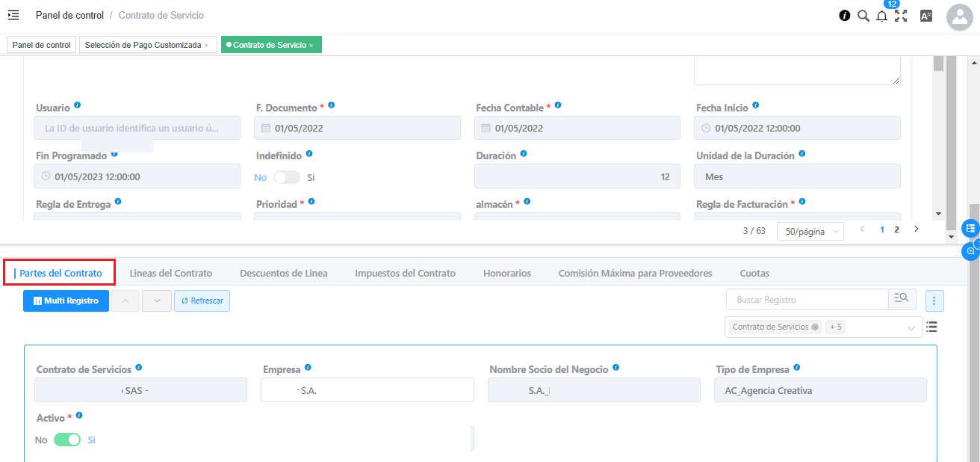Image resolution: width=980 pixels, height=462 pixels.
Task: Toggle the Activo switch
Action: click(x=67, y=440)
